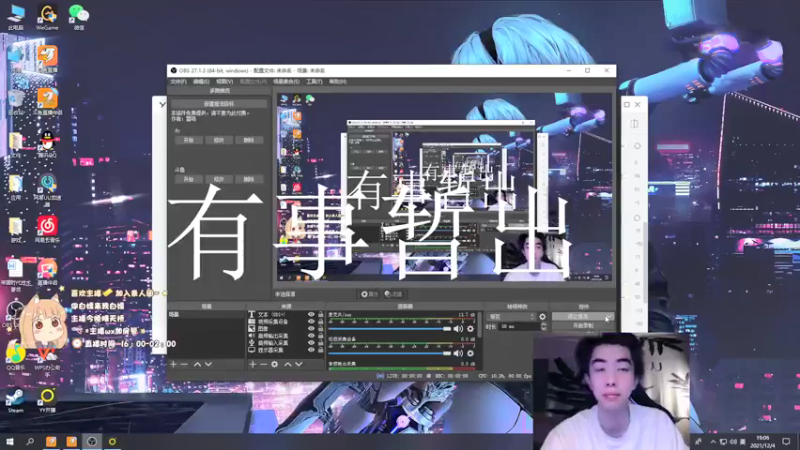The width and height of the screenshot is (800, 450).
Task: Toggle visibility of 视频采集设备 source
Action: coord(311,322)
